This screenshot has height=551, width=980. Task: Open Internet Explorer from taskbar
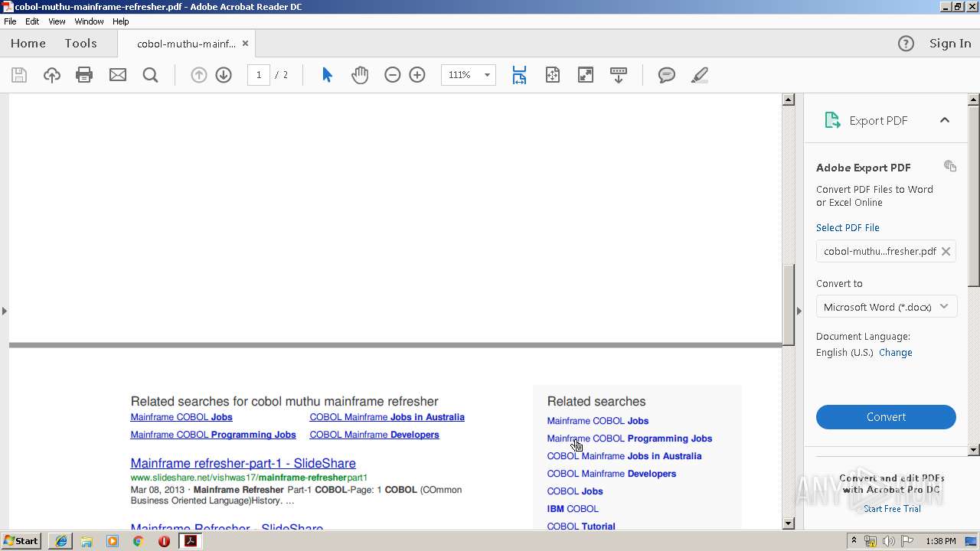(60, 541)
